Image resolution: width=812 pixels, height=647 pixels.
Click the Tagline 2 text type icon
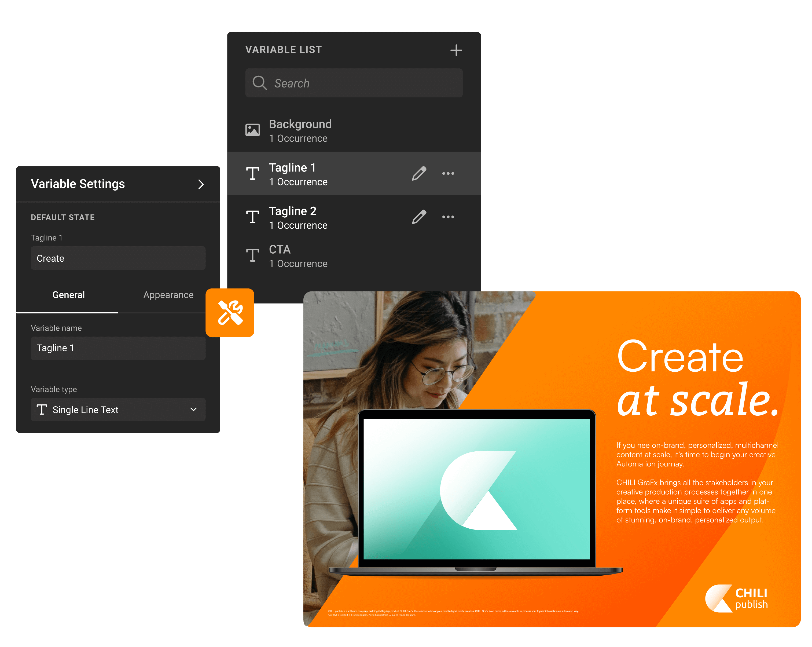pos(252,217)
